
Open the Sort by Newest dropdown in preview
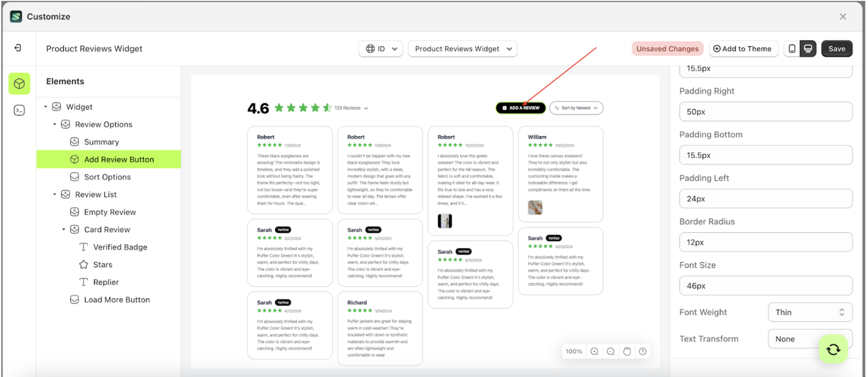coord(576,108)
